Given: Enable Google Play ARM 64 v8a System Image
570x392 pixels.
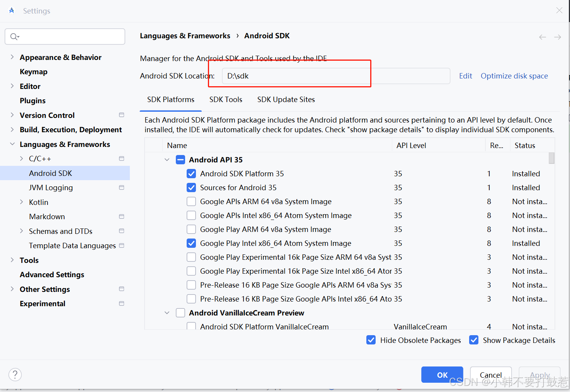Looking at the screenshot, I should click(191, 229).
